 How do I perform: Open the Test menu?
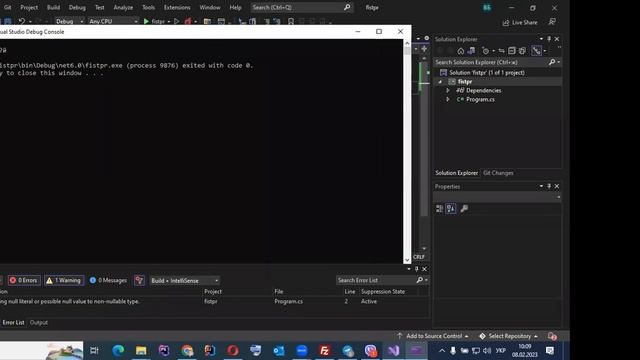point(100,7)
